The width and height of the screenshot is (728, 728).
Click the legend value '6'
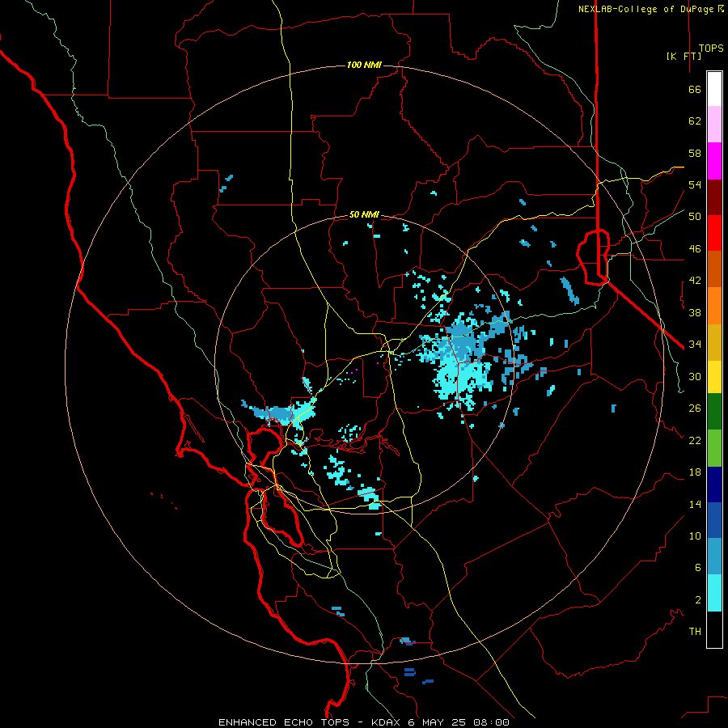[x=697, y=568]
